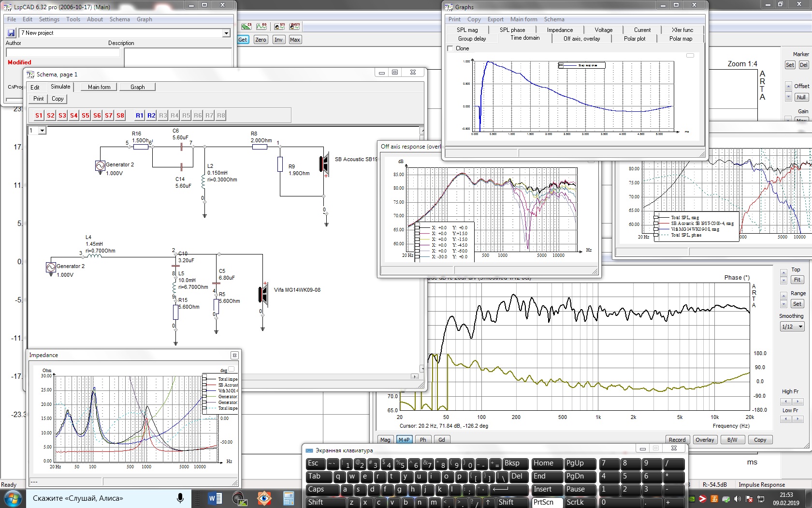
Task: Toggle the S1 switch button in Schema
Action: (39, 116)
